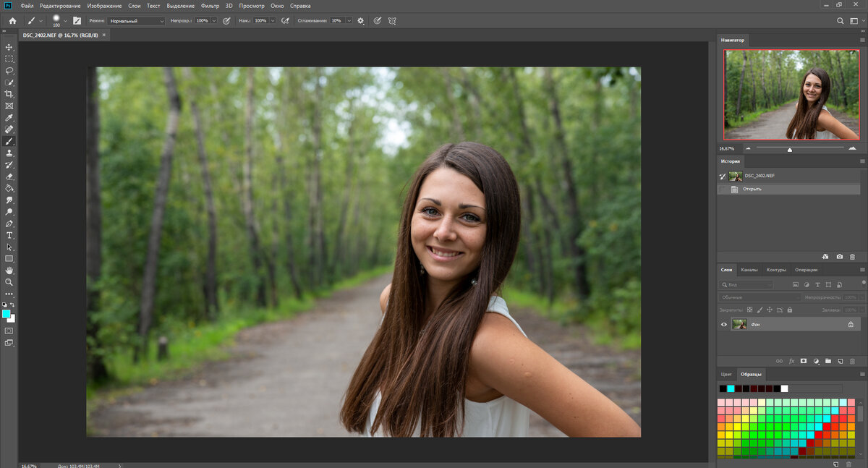Image resolution: width=868 pixels, height=468 pixels.
Task: Click Navigator zoom field 16,67%
Action: tap(729, 148)
